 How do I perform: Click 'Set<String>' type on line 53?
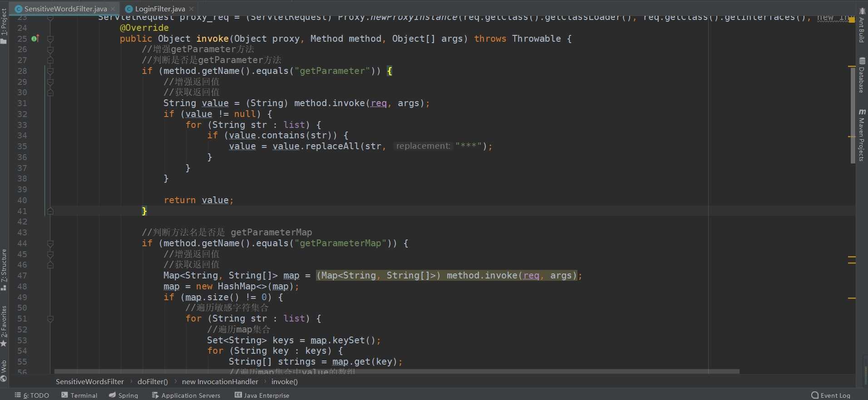(237, 341)
